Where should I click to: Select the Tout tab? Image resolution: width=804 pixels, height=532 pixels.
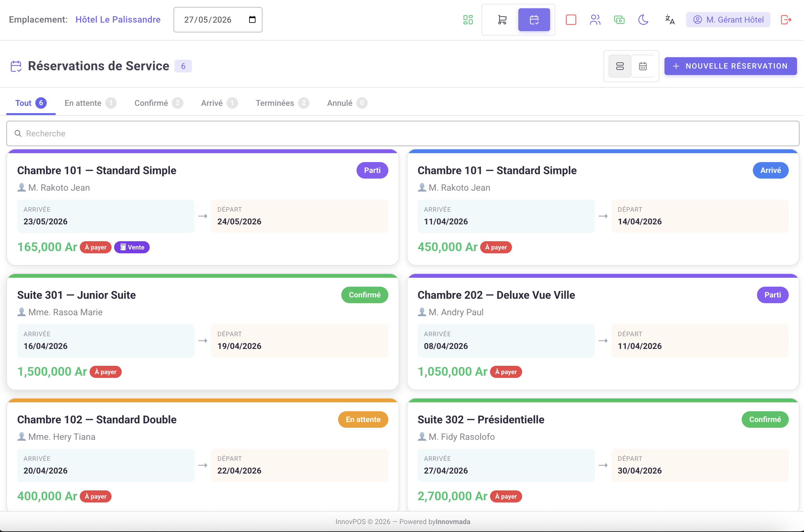pyautogui.click(x=31, y=103)
